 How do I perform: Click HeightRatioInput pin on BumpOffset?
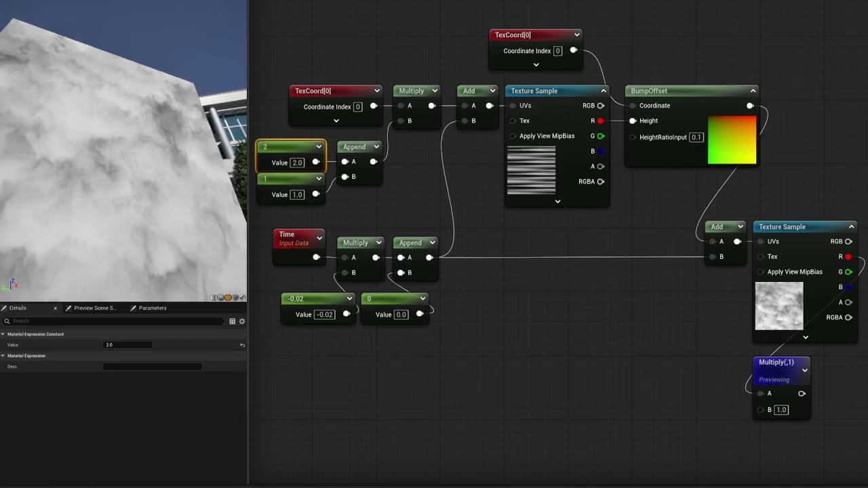633,137
